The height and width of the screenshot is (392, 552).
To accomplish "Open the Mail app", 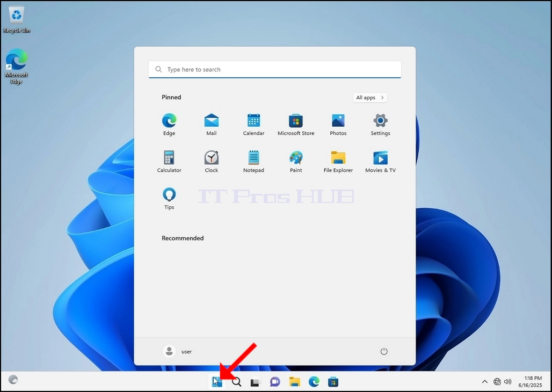I will point(211,125).
